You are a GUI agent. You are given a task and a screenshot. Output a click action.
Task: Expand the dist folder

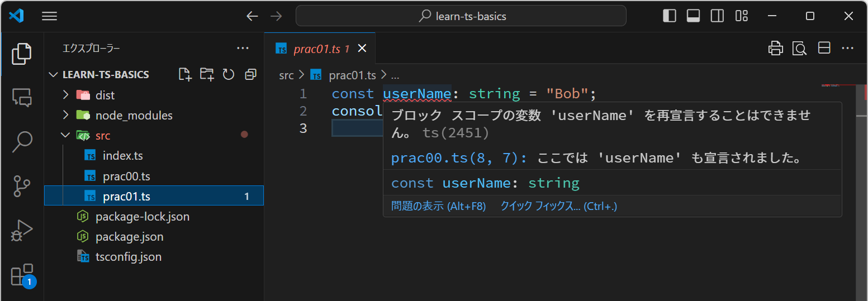click(x=105, y=95)
